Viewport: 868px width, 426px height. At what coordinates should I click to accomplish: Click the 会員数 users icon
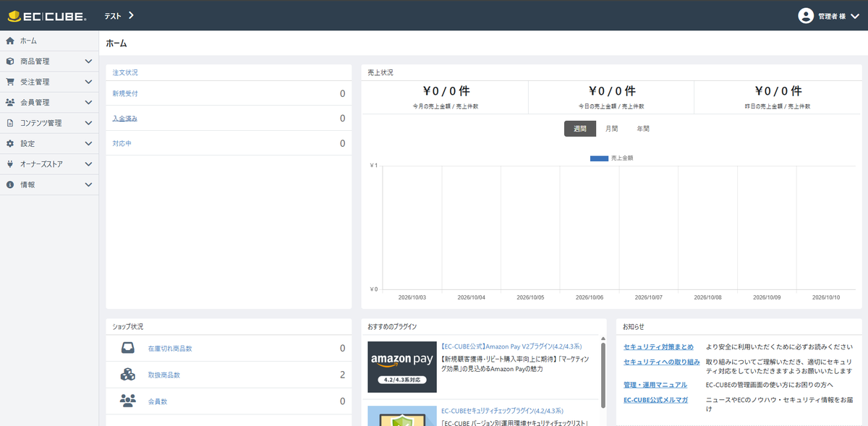(127, 401)
